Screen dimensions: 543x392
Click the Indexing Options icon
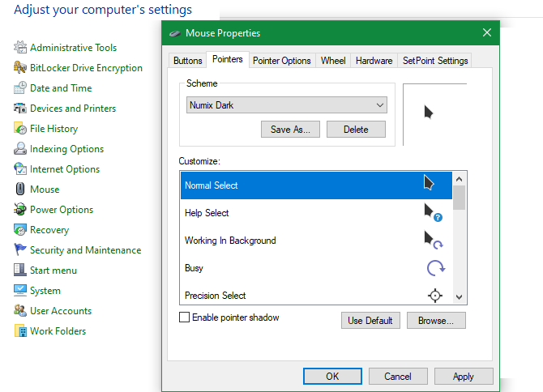pos(20,149)
